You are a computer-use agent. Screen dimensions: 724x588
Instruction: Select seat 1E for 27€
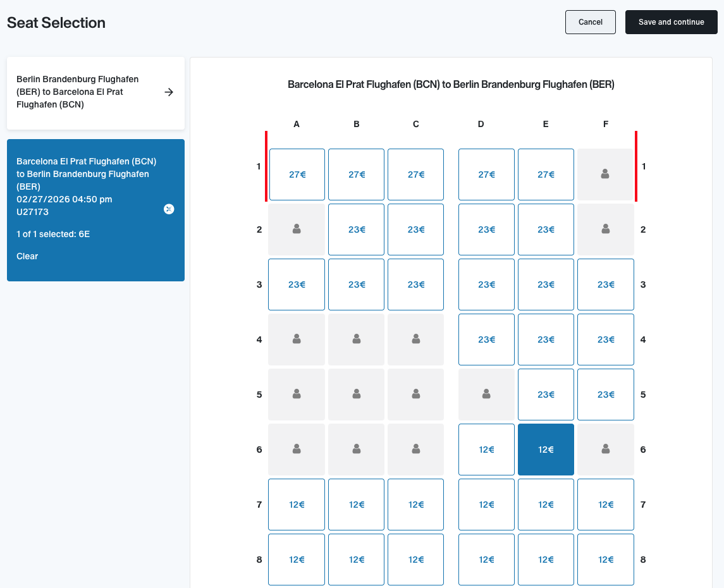[x=546, y=175]
